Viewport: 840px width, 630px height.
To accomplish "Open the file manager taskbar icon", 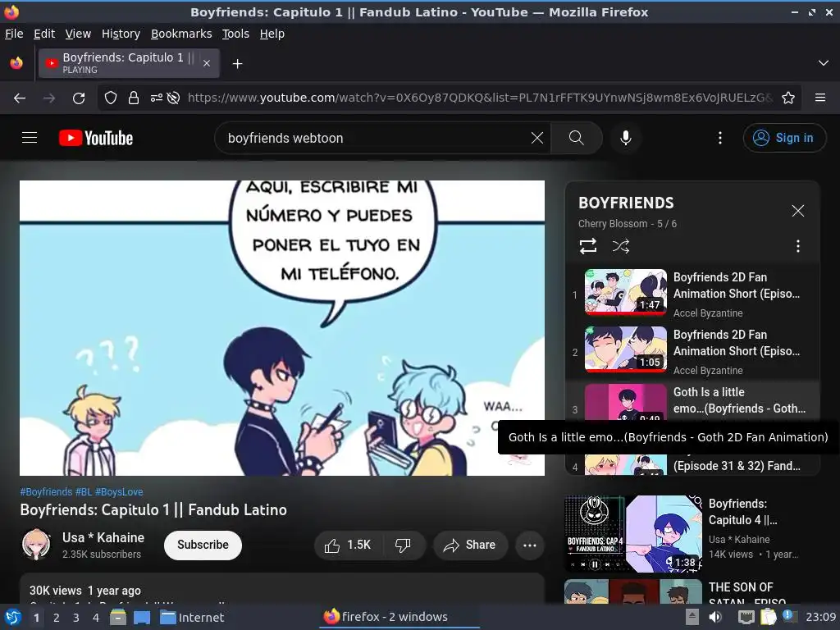I will point(118,618).
